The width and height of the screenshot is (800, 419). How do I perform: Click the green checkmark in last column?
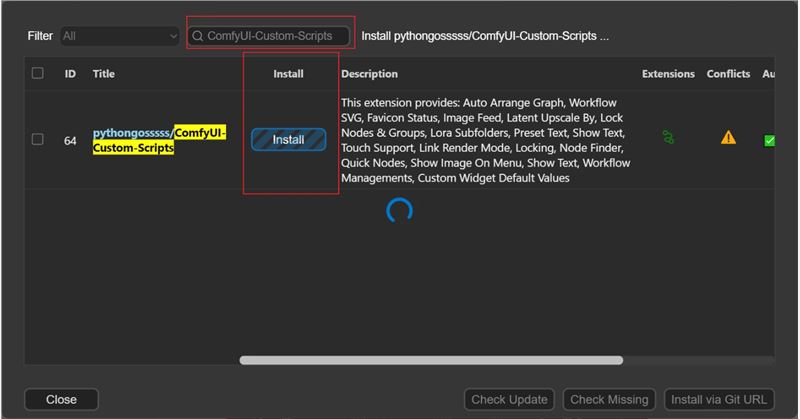tap(769, 141)
